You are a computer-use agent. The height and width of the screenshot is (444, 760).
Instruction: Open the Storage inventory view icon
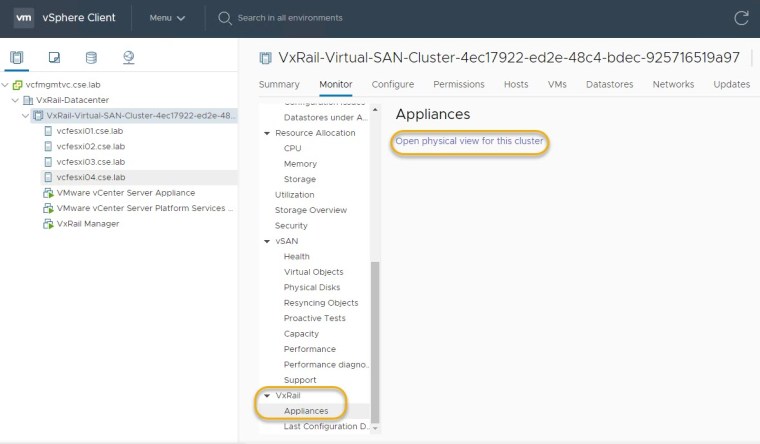point(91,58)
